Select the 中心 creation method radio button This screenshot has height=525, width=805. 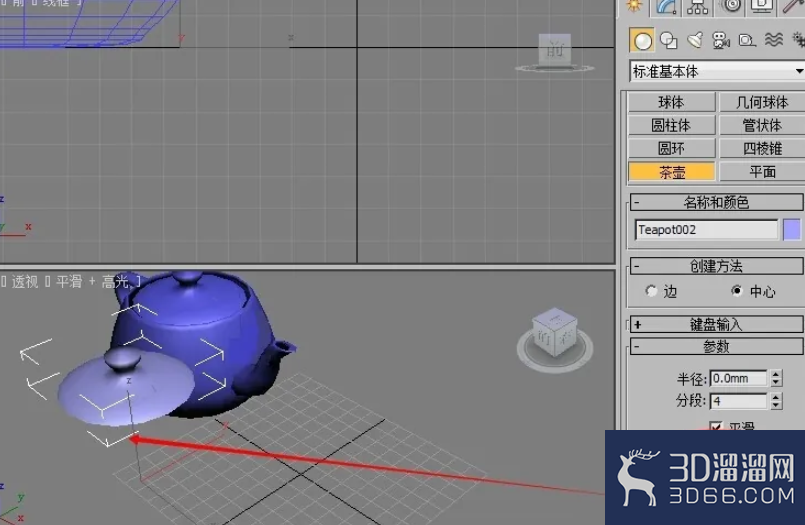pos(737,291)
